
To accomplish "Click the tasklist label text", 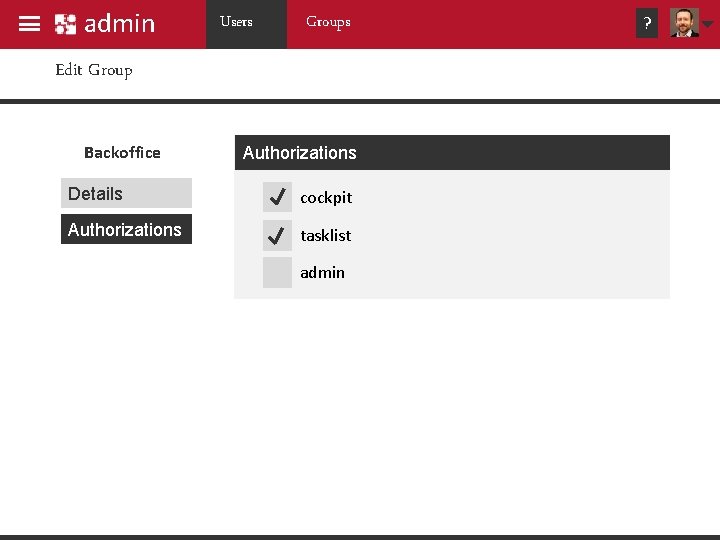I will 326,236.
